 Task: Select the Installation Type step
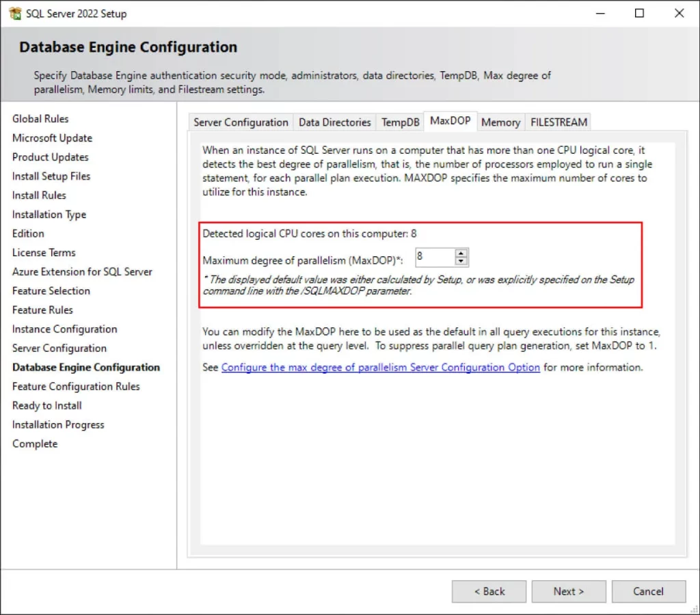49,214
